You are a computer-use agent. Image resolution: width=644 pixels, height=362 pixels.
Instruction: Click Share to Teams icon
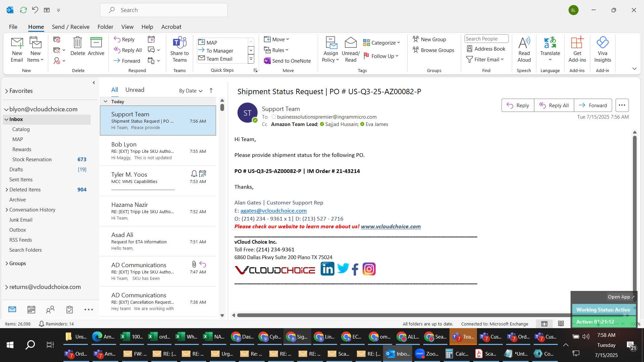(179, 50)
